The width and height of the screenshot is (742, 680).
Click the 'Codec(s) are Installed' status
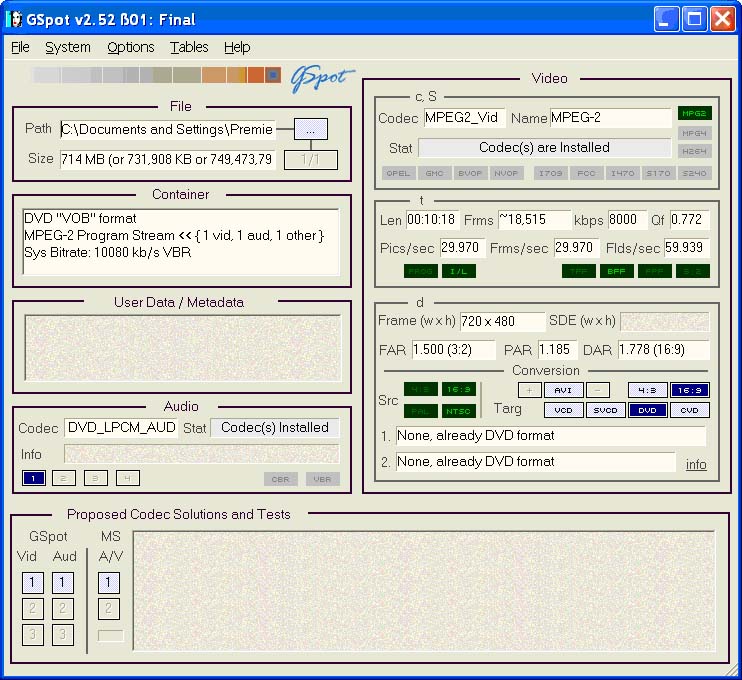click(545, 148)
